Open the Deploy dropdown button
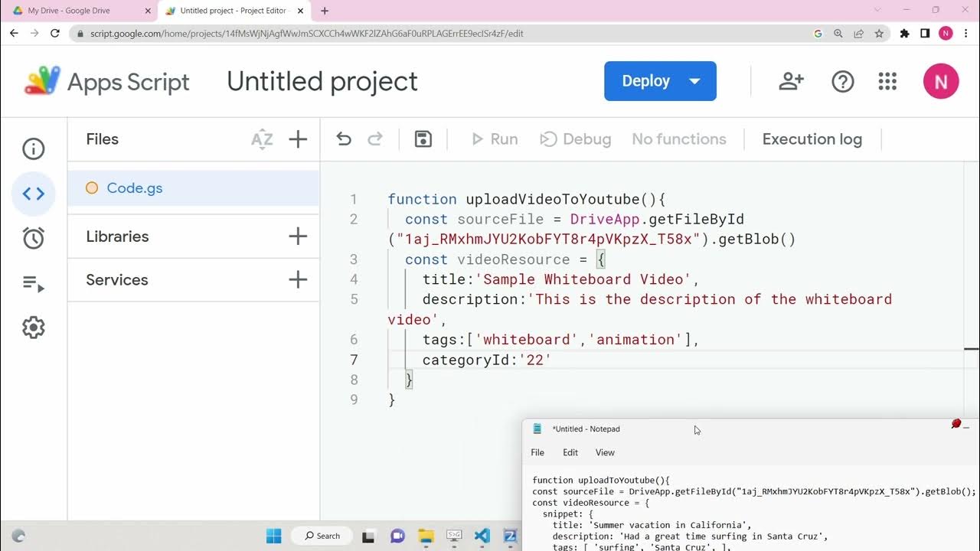This screenshot has height=551, width=980. (660, 81)
